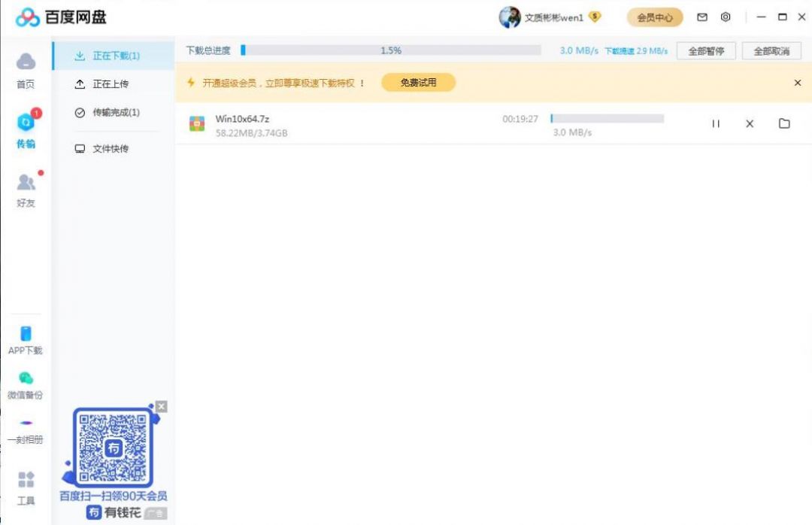Select the 正在下载(1) tab
This screenshot has width=812, height=525.
click(x=114, y=56)
